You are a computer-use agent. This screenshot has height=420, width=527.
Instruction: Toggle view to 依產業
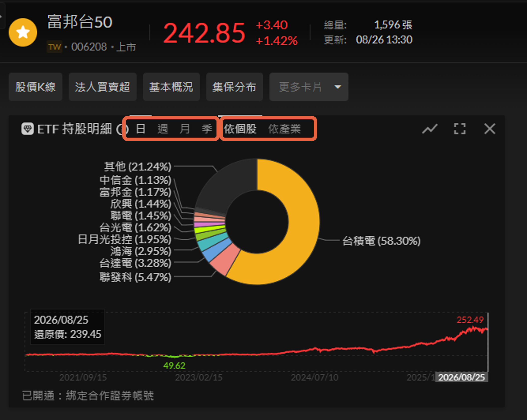pyautogui.click(x=284, y=129)
